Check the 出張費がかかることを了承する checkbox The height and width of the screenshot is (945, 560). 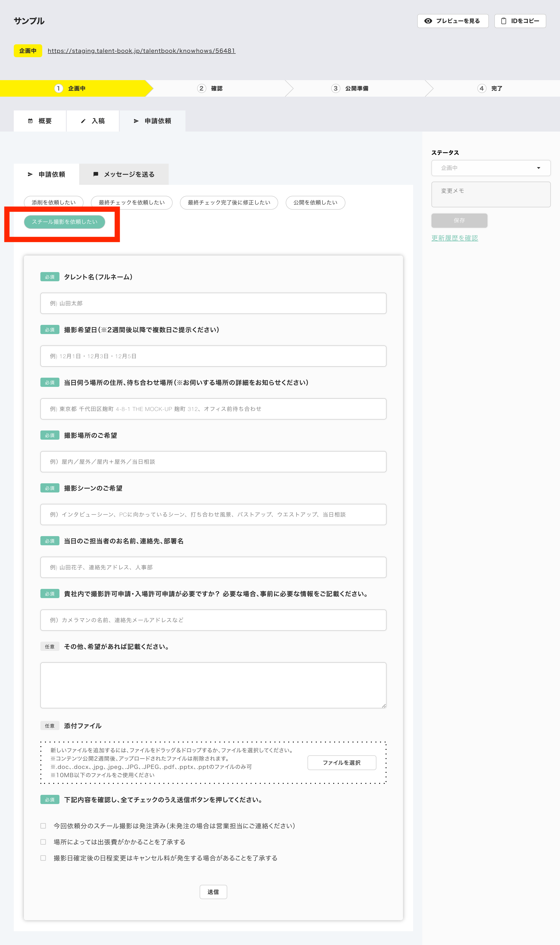[43, 842]
